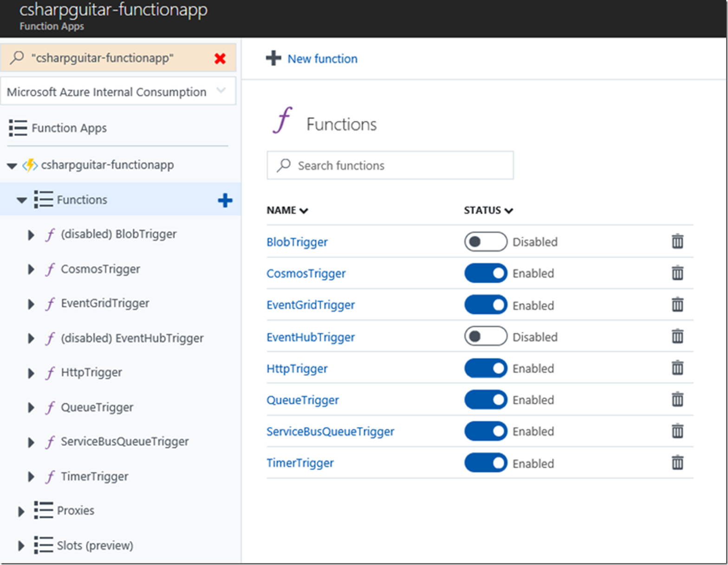Expand (disabled) EventHubTrigger arrow
This screenshot has height=565, width=728.
coord(31,339)
